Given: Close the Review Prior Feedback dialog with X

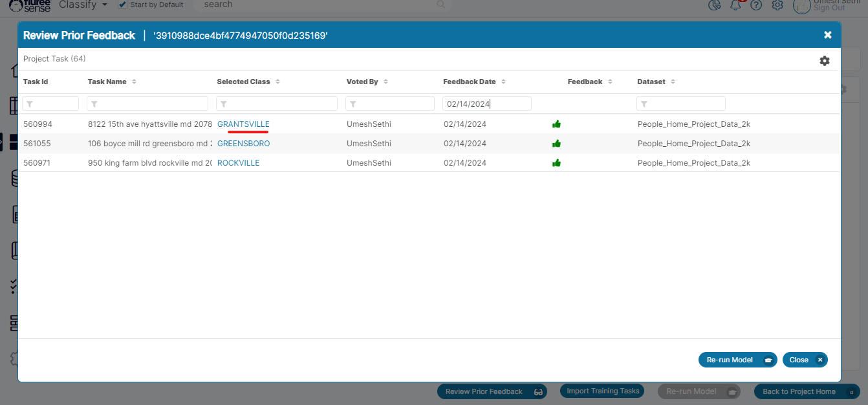Looking at the screenshot, I should 827,35.
